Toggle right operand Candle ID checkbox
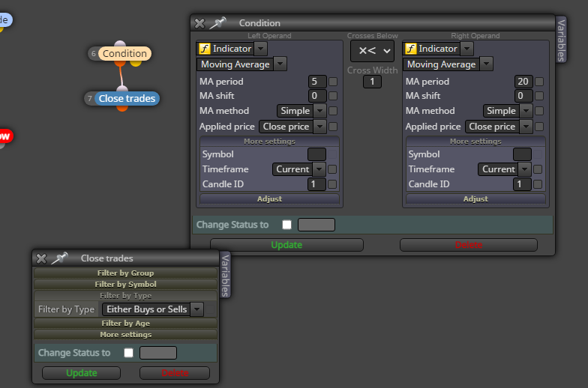Viewport: 588px width, 388px height. (538, 184)
